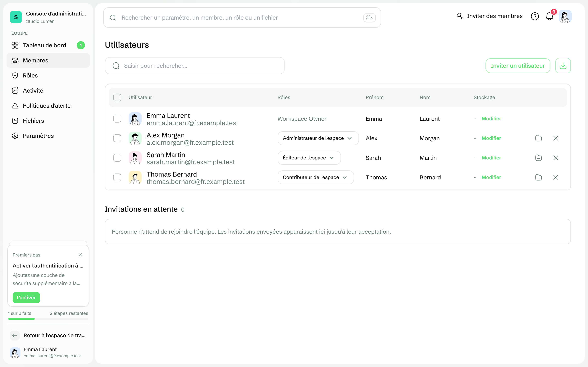Open the files folder icon for Alex Morgan
The image size is (588, 367).
click(538, 138)
